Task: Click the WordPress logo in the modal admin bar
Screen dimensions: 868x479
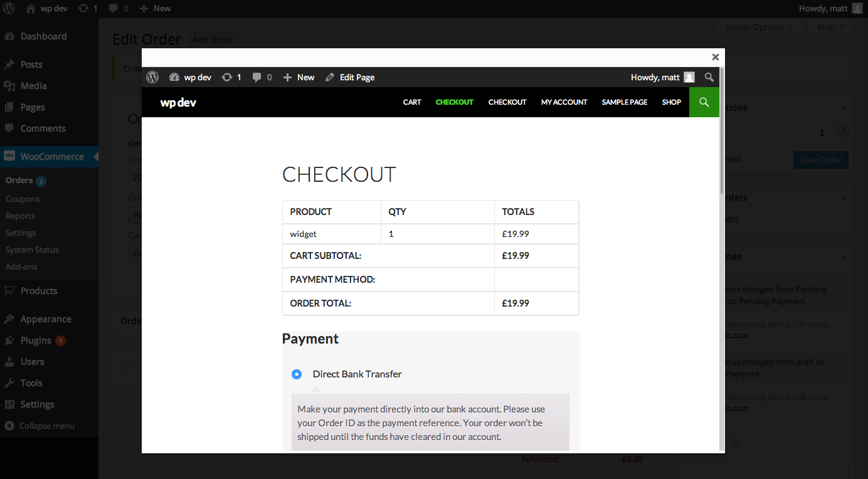Action: 152,77
